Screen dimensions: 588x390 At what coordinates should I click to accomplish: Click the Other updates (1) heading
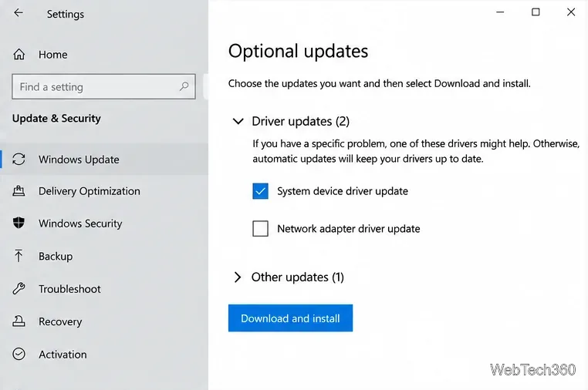(297, 277)
